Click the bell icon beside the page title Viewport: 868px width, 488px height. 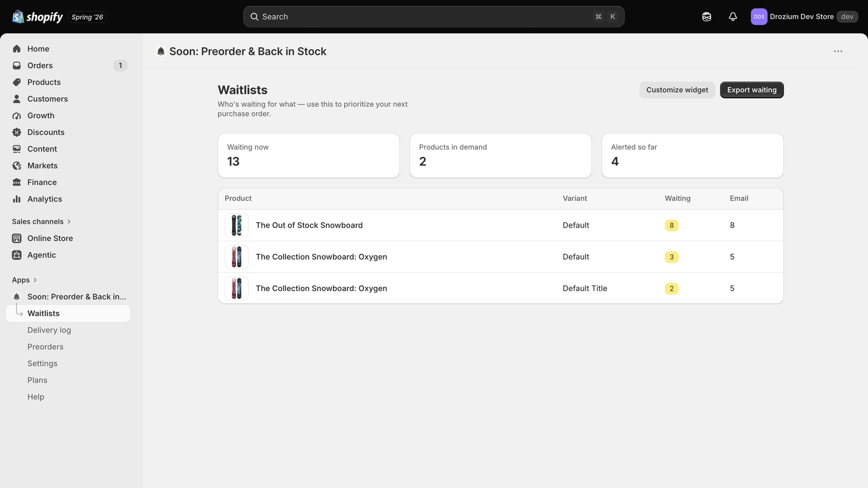click(161, 52)
